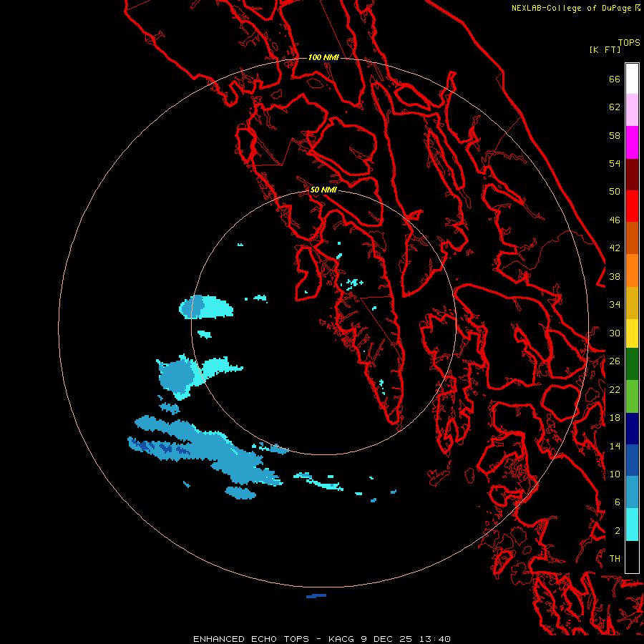This screenshot has height=644, width=644.
Task: Click the 13:40 timestamp
Action: [x=435, y=639]
